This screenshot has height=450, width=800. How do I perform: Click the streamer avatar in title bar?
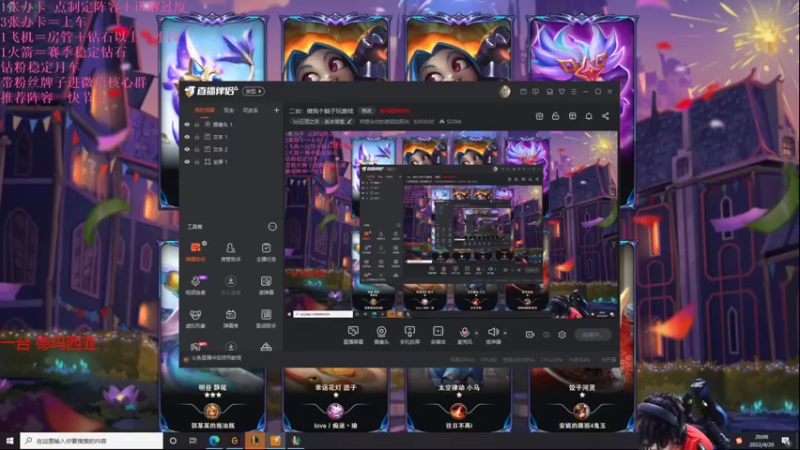click(505, 91)
